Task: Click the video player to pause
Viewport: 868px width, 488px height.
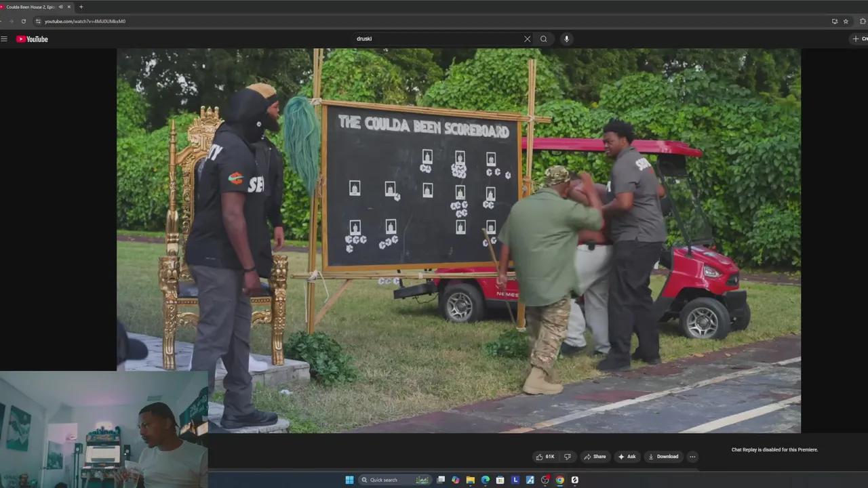Action: tap(458, 241)
